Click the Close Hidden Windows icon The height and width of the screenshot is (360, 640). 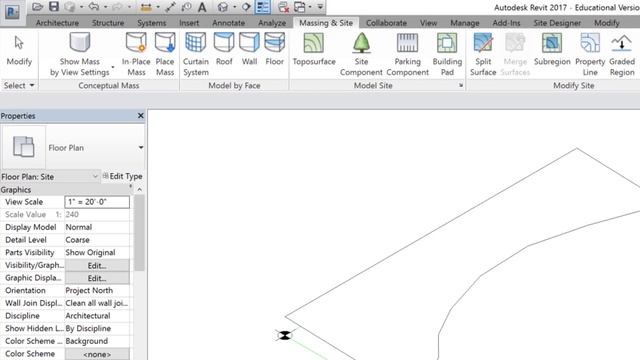click(x=283, y=7)
